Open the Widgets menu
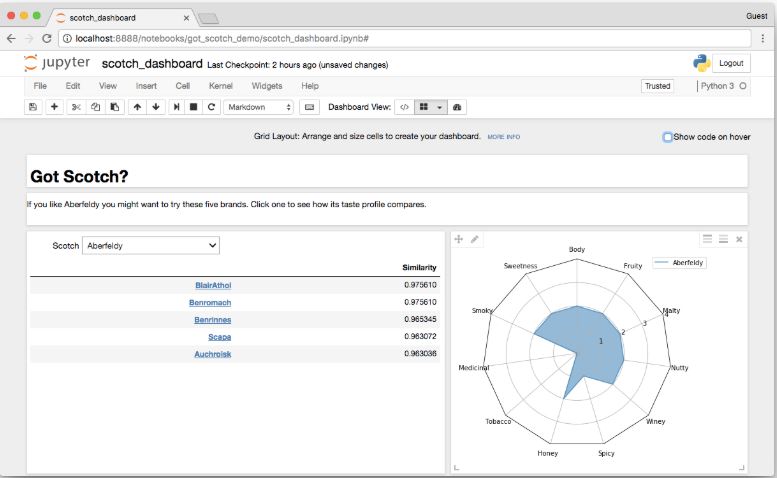 pos(267,86)
